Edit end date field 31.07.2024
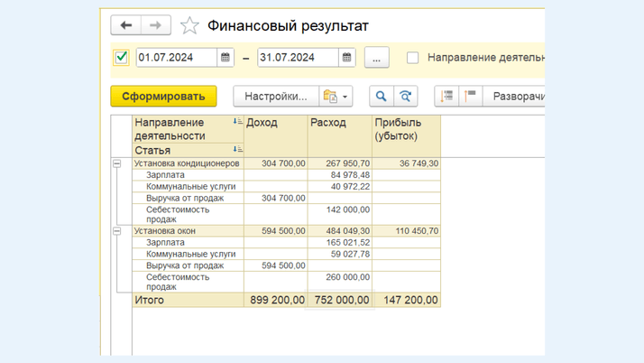 pyautogui.click(x=299, y=58)
